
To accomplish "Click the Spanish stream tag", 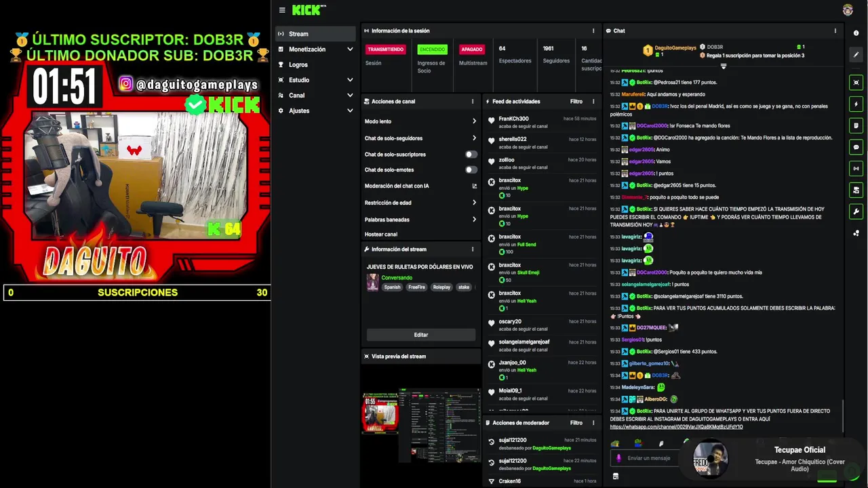I will [392, 287].
